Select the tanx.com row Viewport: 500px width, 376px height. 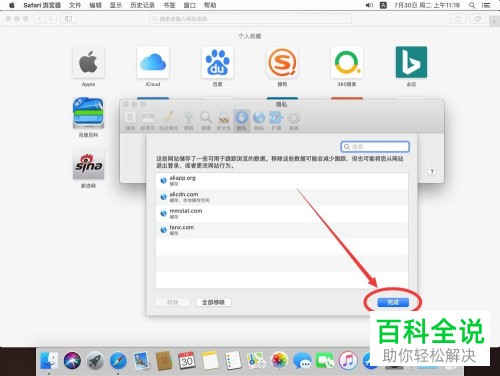point(282,230)
